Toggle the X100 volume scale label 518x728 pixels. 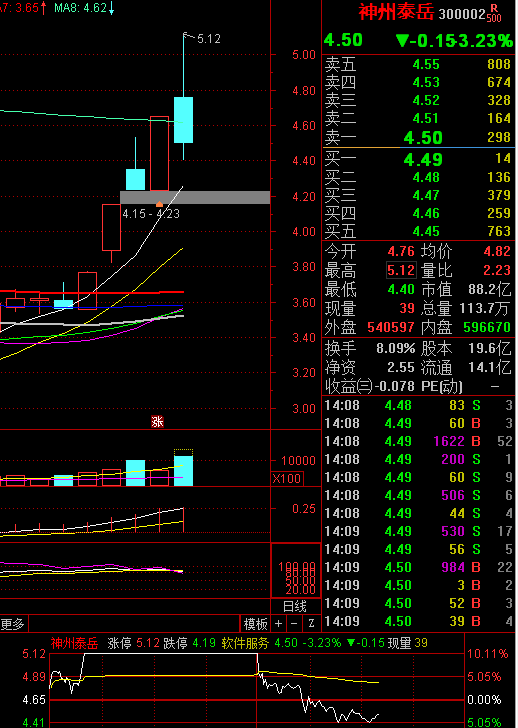(x=287, y=478)
